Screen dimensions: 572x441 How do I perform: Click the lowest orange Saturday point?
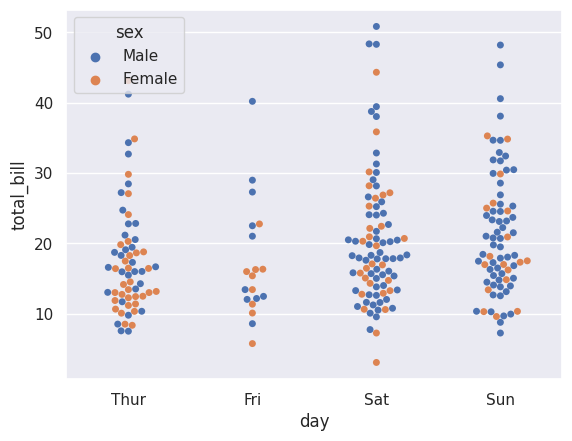(x=376, y=362)
